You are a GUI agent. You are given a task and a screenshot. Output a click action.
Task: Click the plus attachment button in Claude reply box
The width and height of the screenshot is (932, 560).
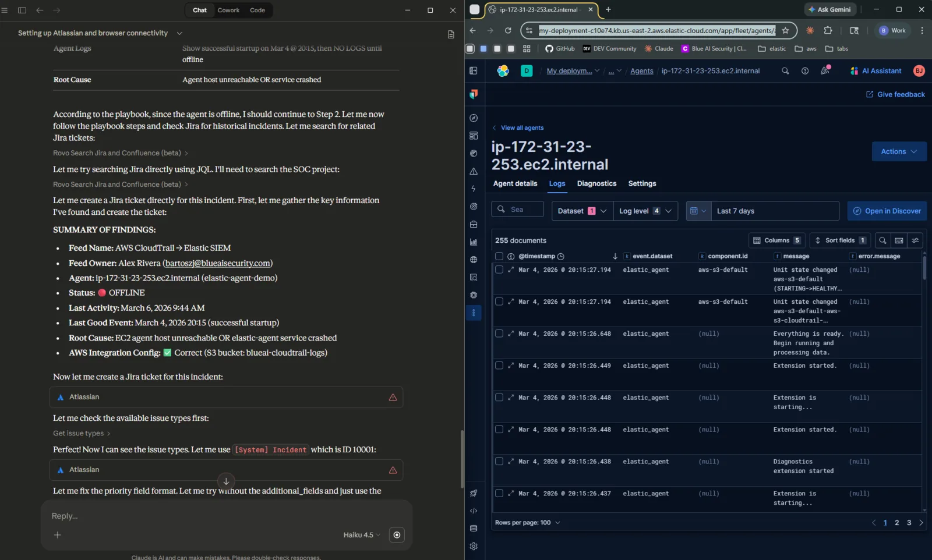58,535
